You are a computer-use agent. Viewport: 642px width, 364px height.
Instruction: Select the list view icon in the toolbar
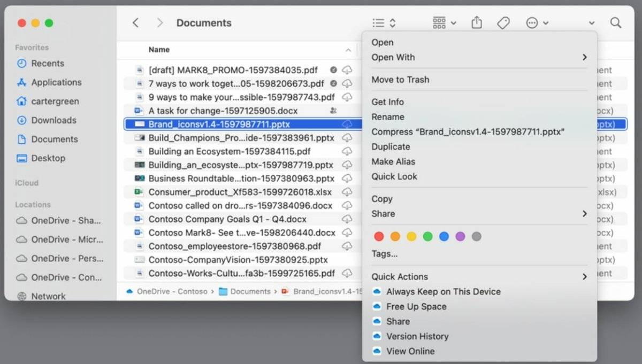(378, 22)
